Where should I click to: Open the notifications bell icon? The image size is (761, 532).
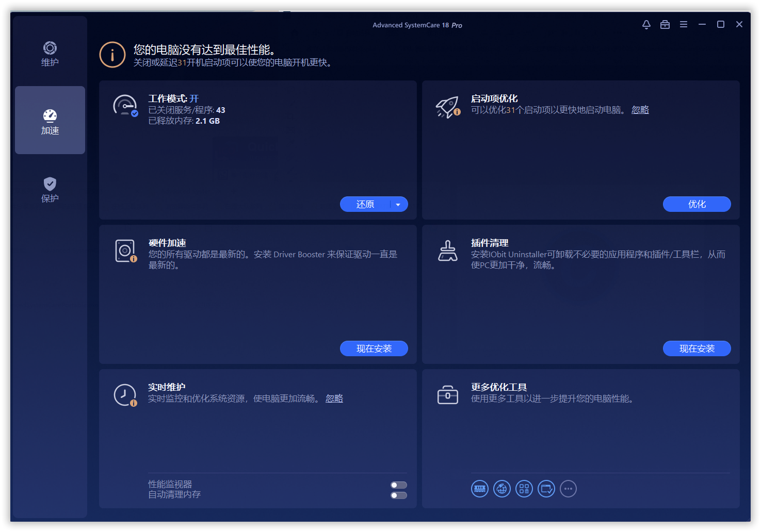646,25
